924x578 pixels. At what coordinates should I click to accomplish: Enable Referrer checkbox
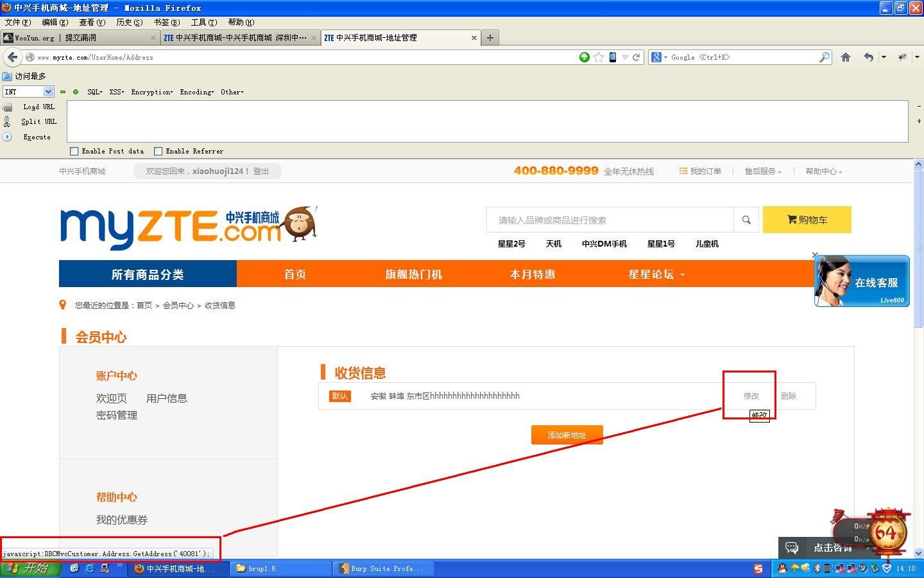[158, 151]
